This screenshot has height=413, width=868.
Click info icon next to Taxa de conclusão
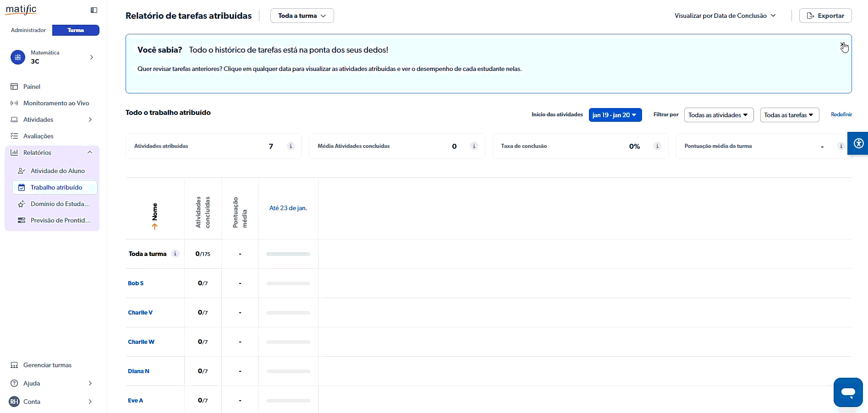point(657,146)
